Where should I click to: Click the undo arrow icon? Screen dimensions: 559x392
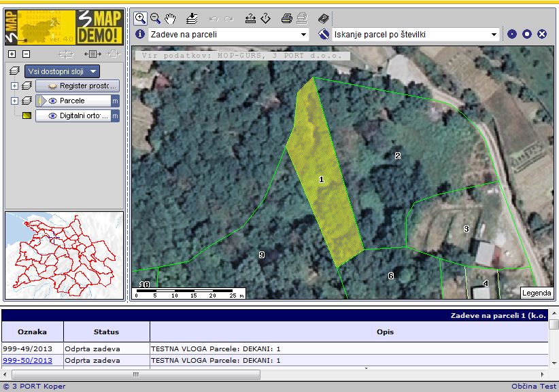pyautogui.click(x=214, y=19)
